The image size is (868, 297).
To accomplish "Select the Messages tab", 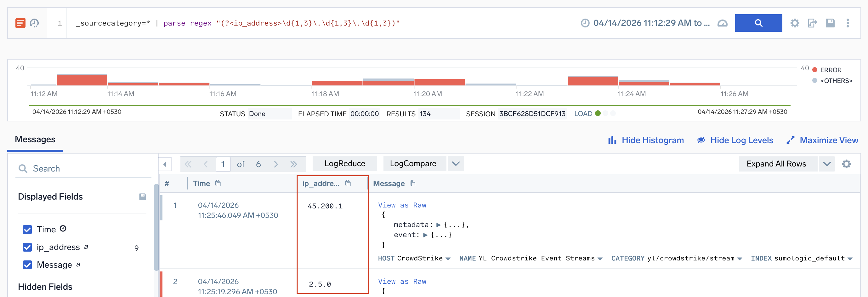I will click(x=35, y=139).
